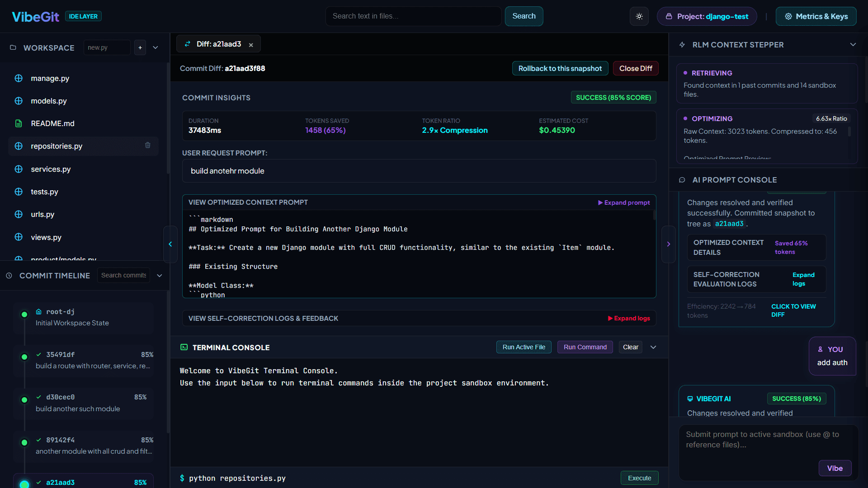The height and width of the screenshot is (488, 868).
Task: Click the README.md document icon
Action: click(19, 123)
